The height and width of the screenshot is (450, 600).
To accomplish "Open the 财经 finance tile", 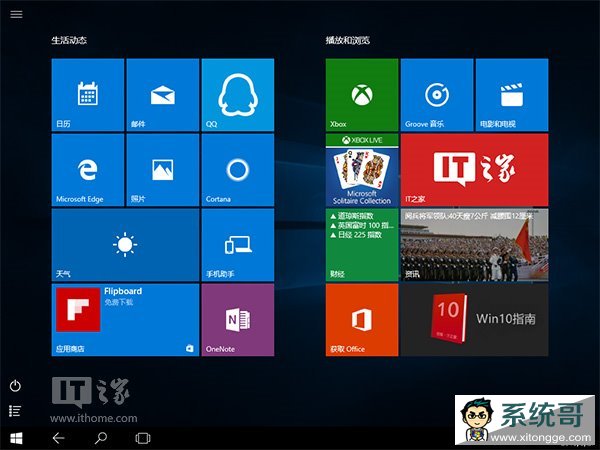I will click(362, 245).
